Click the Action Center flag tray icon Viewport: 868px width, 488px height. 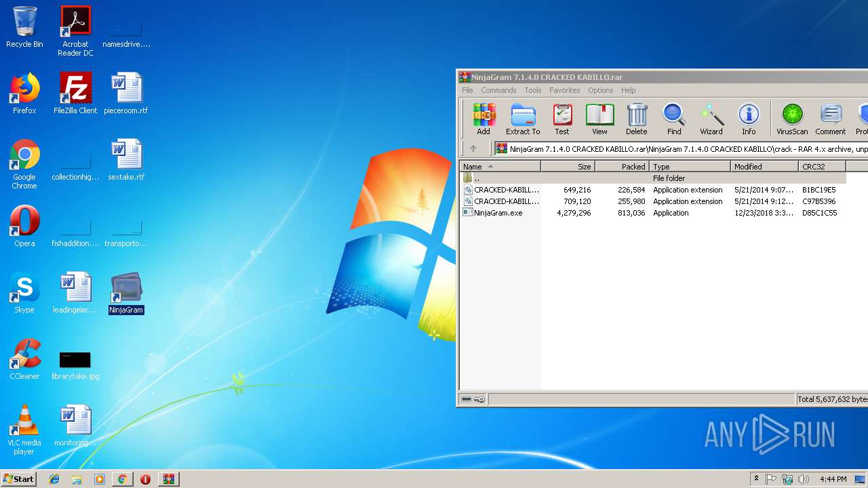coord(772,479)
